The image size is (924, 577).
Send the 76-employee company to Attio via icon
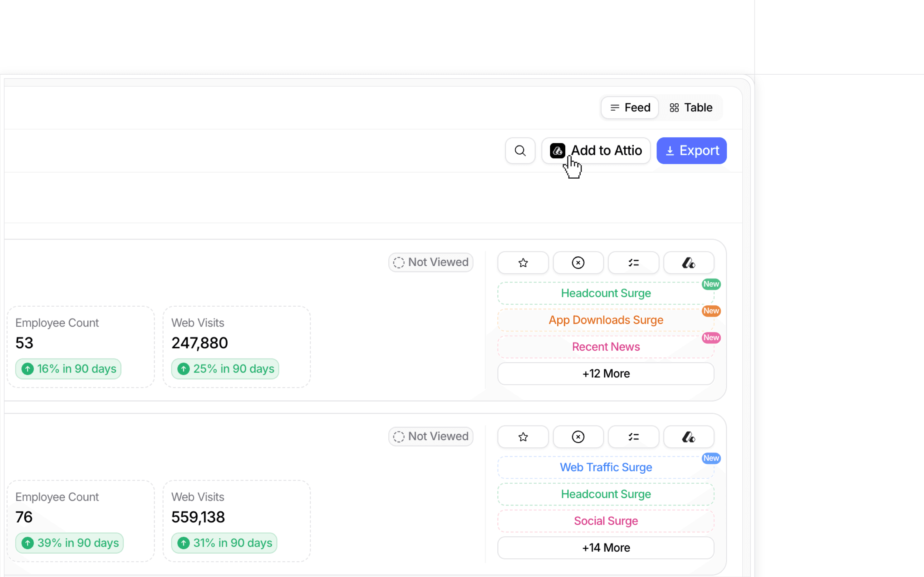coord(689,436)
